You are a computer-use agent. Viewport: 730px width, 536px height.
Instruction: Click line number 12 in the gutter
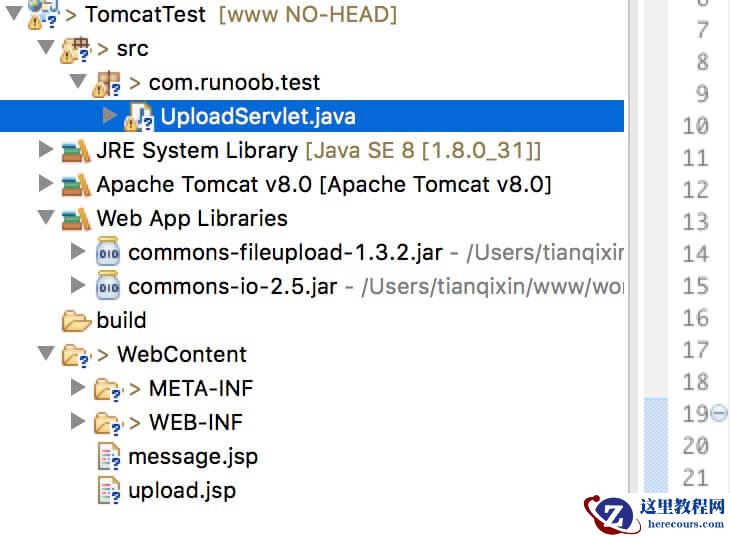(x=694, y=189)
